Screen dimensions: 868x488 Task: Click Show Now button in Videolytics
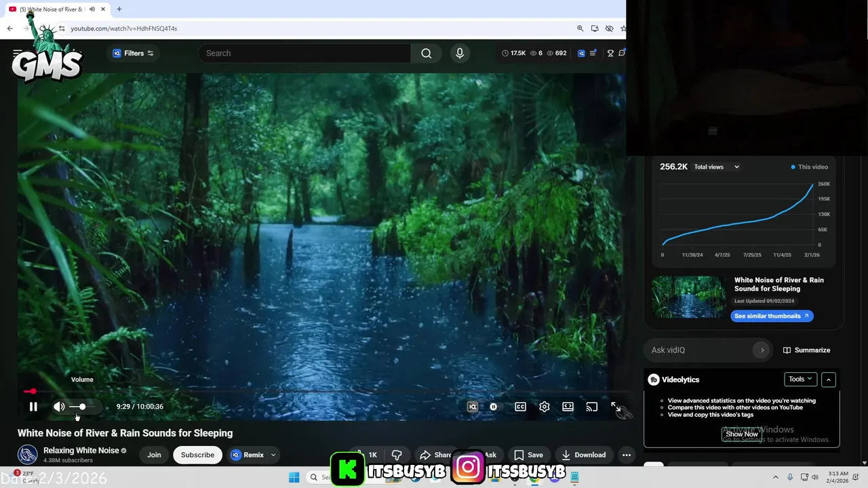[x=742, y=434]
